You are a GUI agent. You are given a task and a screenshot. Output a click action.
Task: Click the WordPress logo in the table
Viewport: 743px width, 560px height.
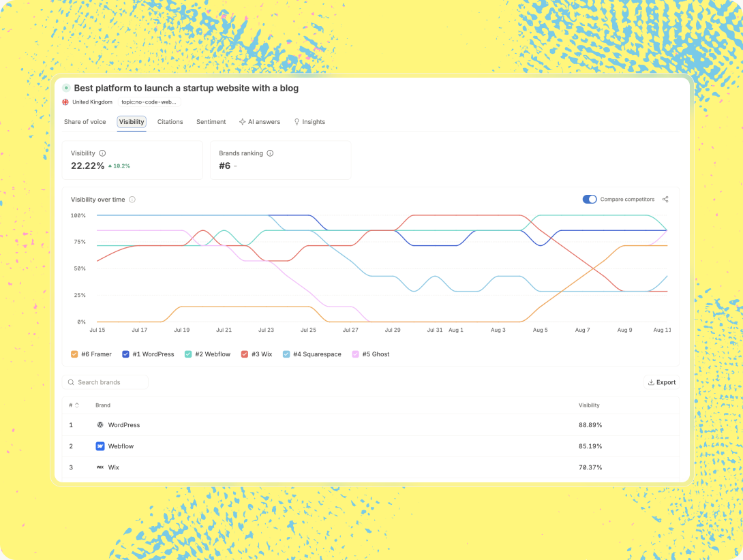point(100,425)
